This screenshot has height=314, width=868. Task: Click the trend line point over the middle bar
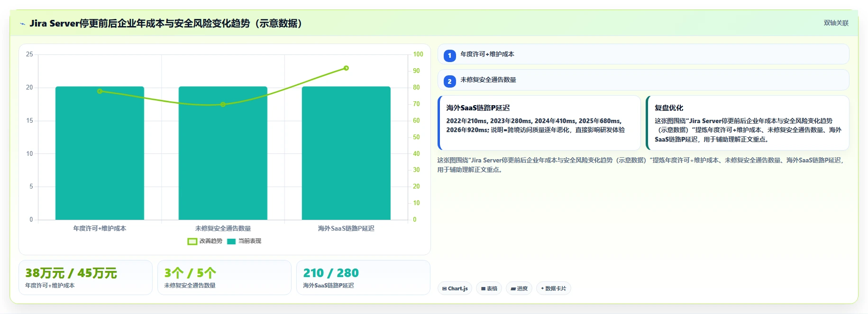coord(223,104)
